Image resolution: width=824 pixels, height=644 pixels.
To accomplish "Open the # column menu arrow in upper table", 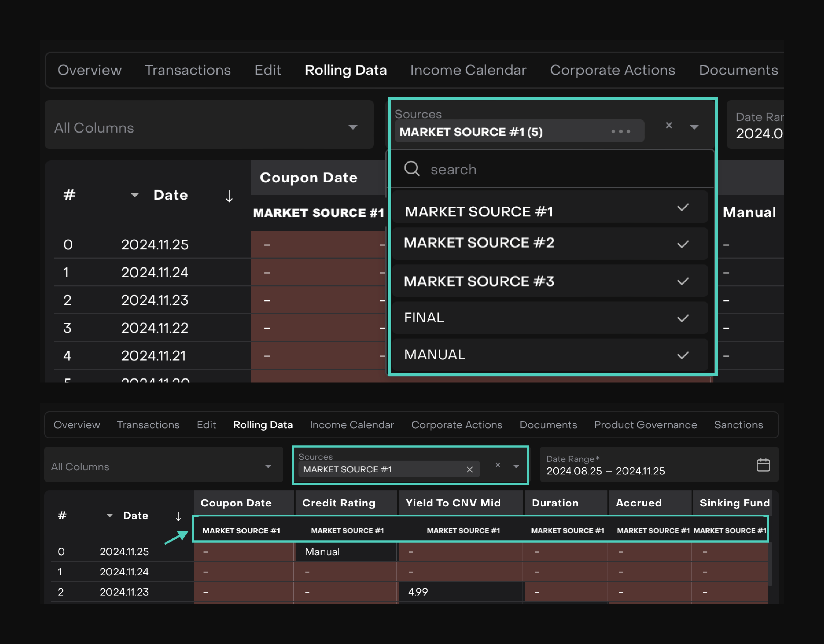I will pos(135,195).
